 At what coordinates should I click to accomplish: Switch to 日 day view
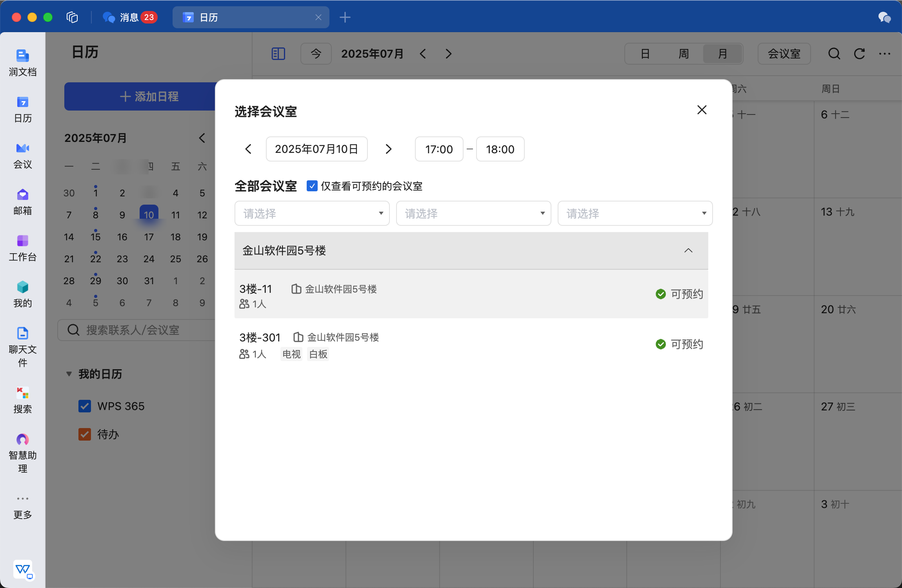pyautogui.click(x=645, y=54)
